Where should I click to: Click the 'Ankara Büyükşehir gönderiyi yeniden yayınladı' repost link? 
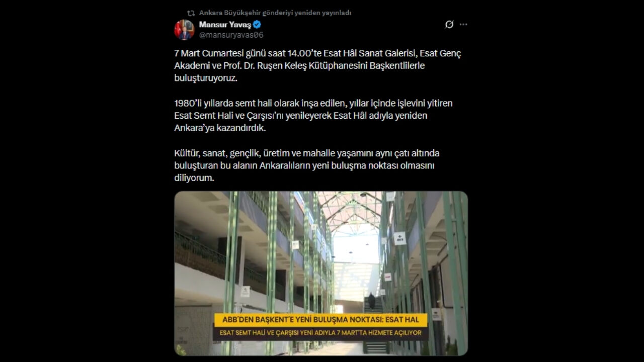[x=275, y=13]
